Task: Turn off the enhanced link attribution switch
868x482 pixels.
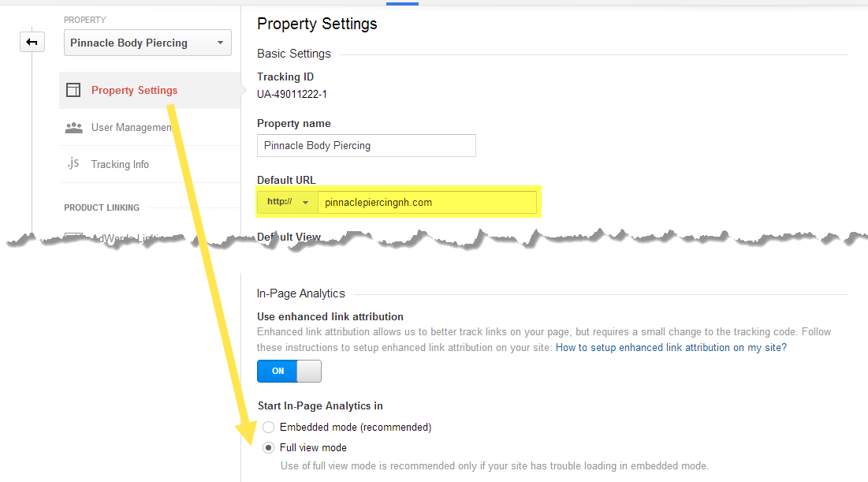Action: point(289,371)
